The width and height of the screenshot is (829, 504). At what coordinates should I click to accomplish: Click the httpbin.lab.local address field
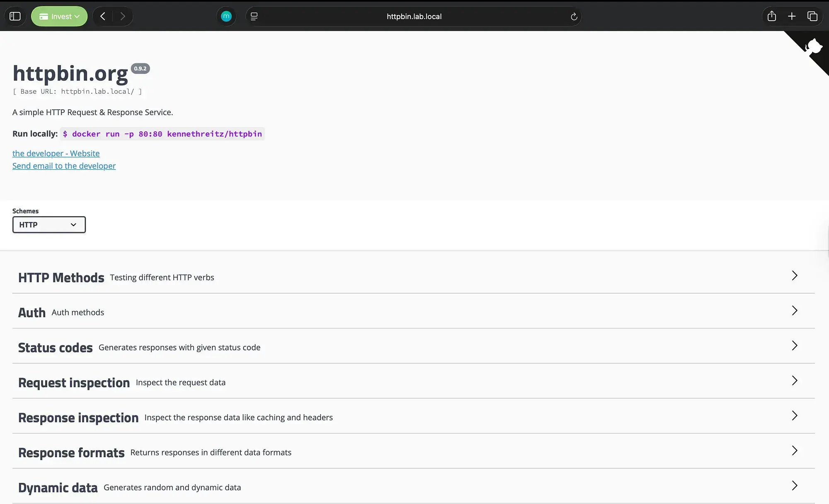point(414,16)
